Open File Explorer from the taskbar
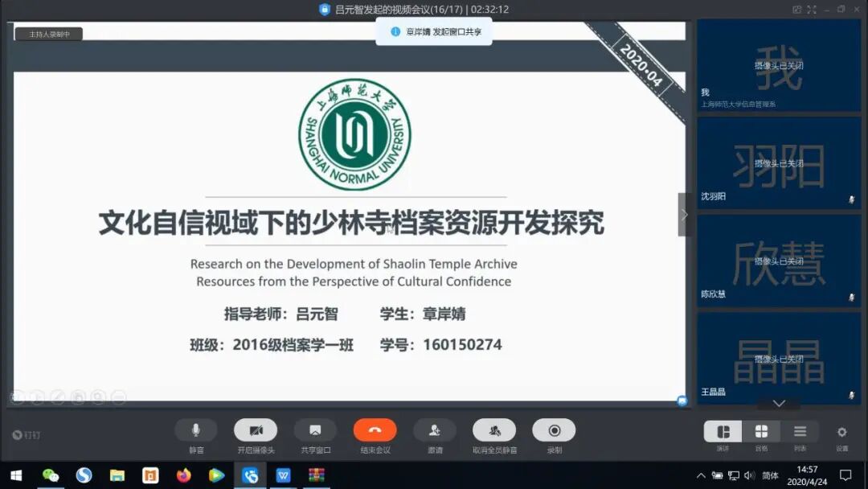Image resolution: width=868 pixels, height=489 pixels. (x=117, y=475)
